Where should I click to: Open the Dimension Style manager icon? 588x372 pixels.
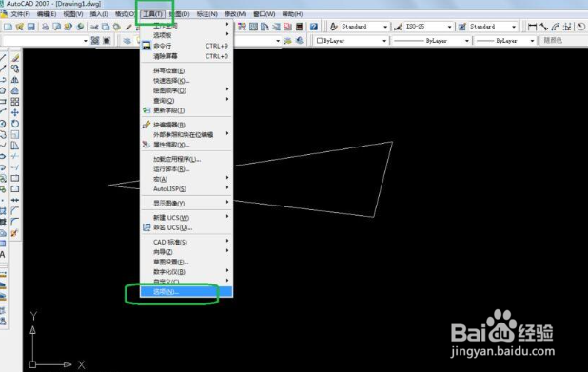[x=398, y=27]
